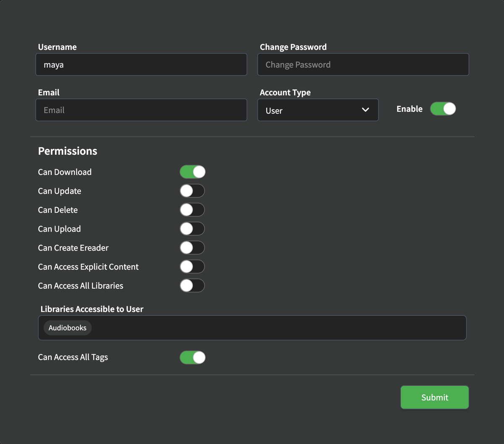The height and width of the screenshot is (444, 504).
Task: Click the Permissions section heading
Action: pyautogui.click(x=68, y=151)
